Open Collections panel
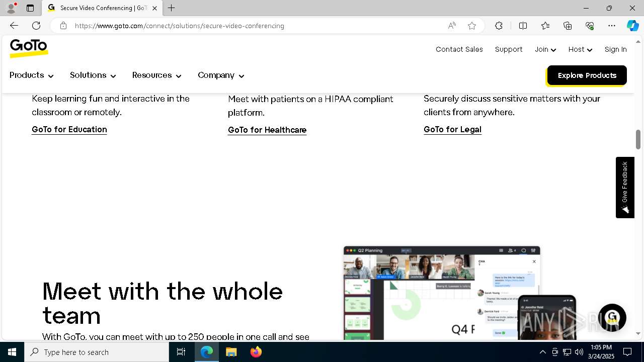Viewport: 644px width, 362px height. tap(568, 26)
